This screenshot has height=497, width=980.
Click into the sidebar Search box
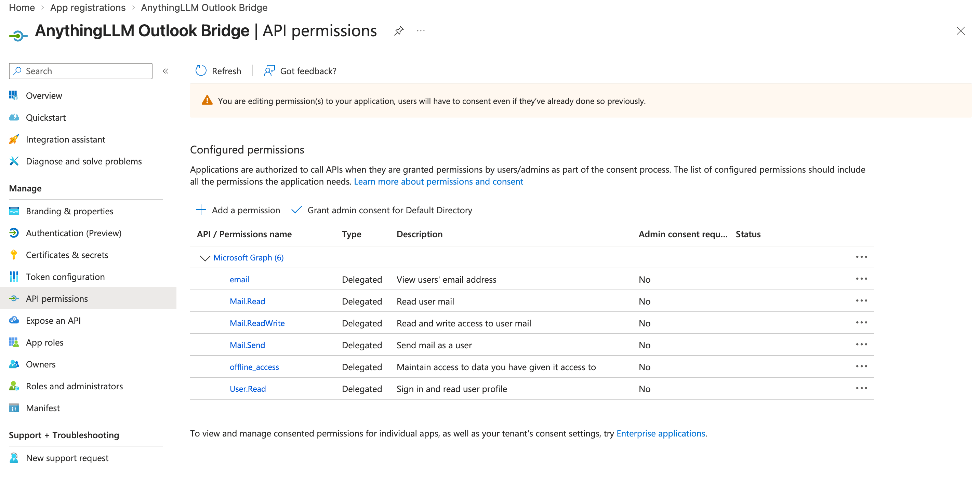80,71
